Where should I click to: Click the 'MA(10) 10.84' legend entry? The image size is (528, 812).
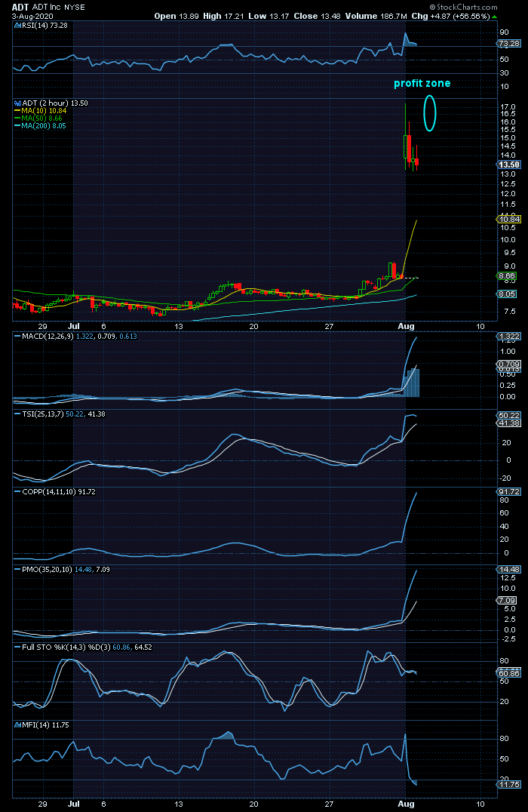[44, 111]
